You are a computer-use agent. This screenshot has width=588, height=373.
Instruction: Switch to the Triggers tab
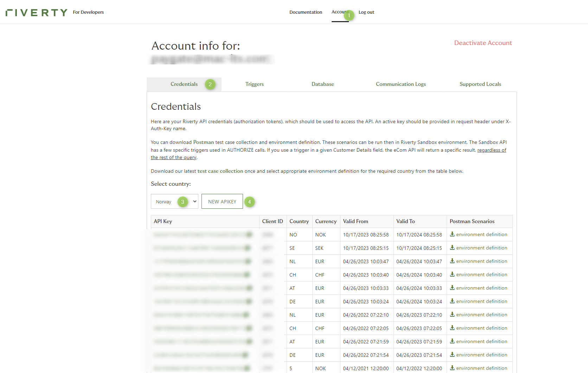[x=255, y=84]
